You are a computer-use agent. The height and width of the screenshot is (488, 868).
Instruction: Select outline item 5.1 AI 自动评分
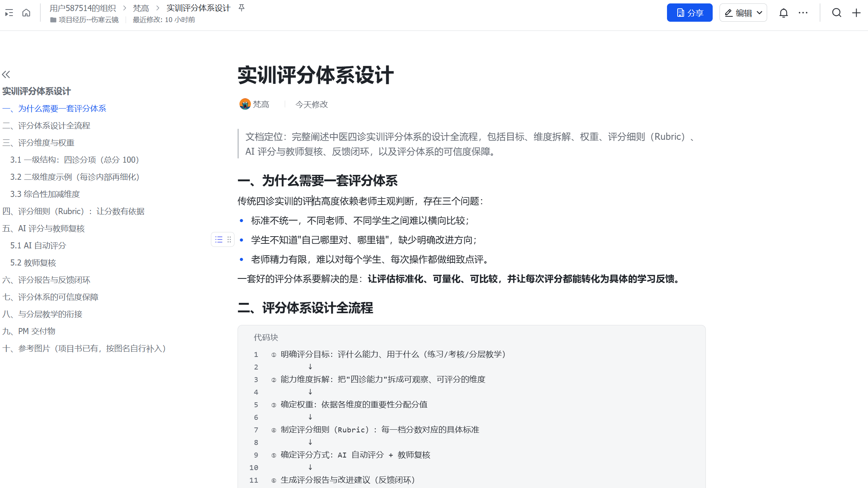(x=38, y=246)
